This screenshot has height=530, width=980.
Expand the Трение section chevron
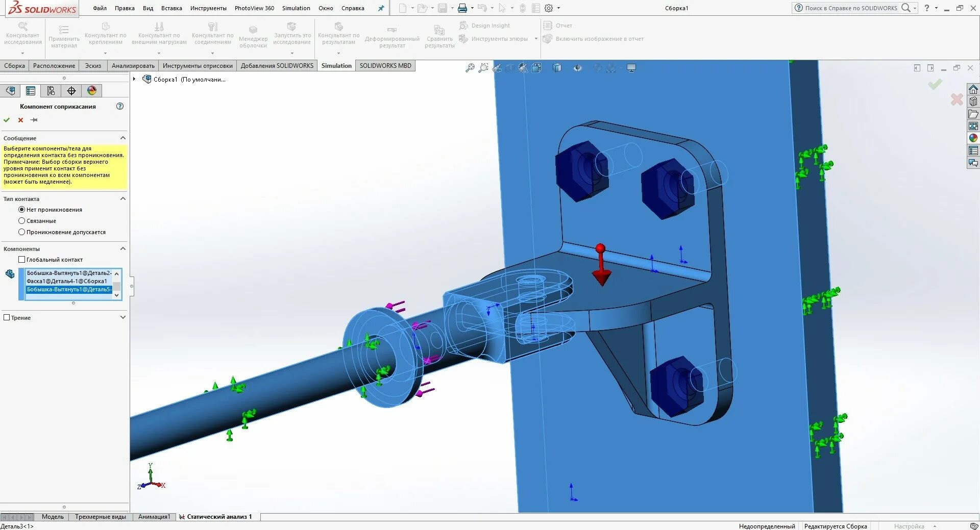[x=123, y=317]
